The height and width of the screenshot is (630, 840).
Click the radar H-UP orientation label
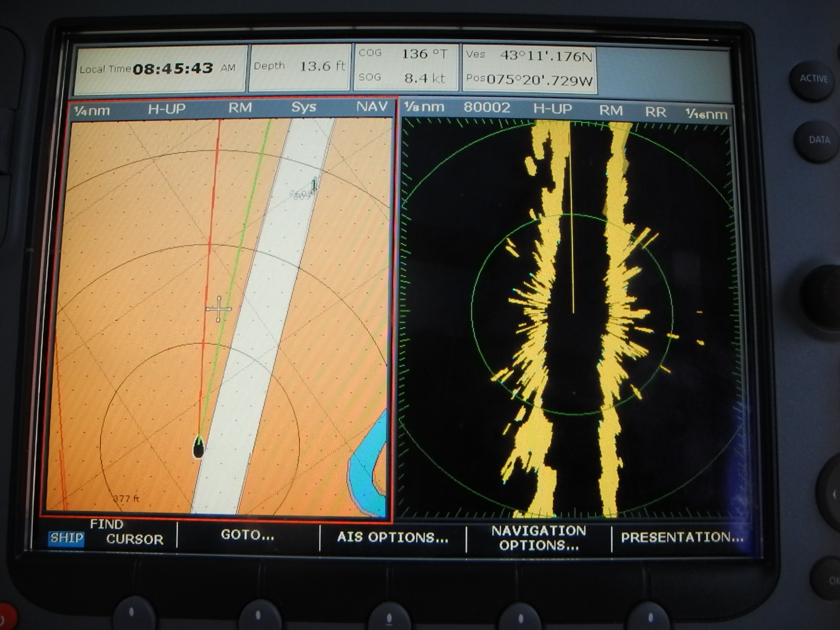coord(552,109)
